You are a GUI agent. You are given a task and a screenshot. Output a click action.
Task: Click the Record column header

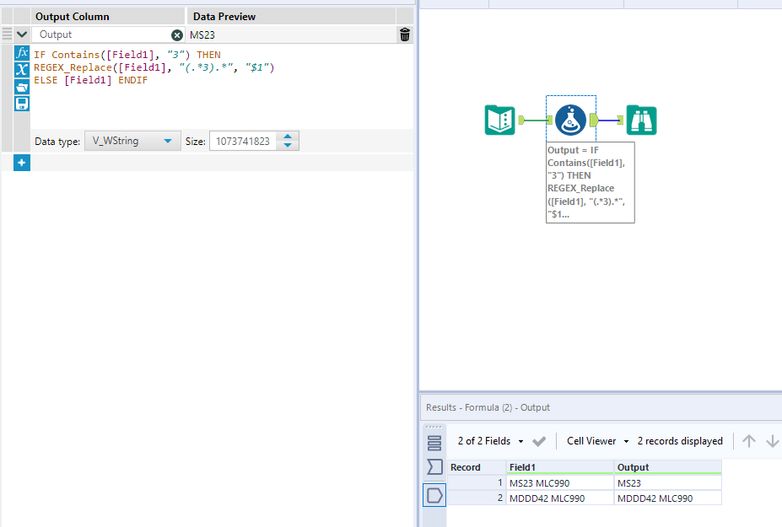click(x=476, y=467)
